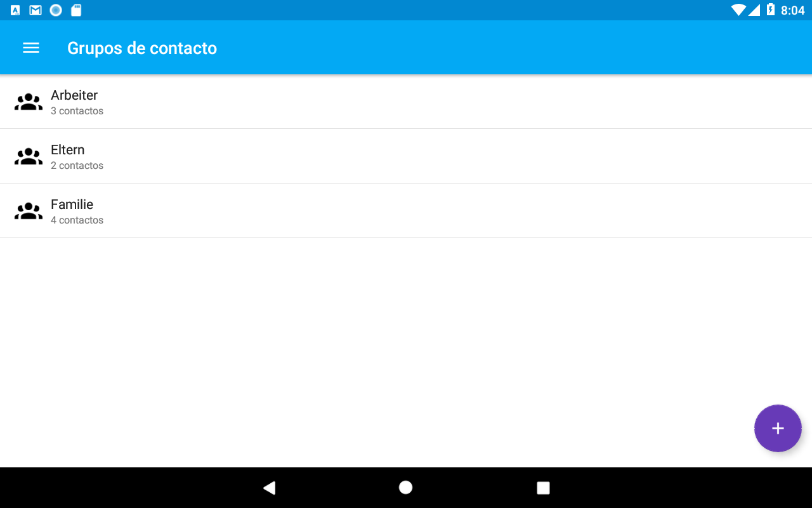This screenshot has width=812, height=508.
Task: Click the Eltern group people icon
Action: click(29, 157)
